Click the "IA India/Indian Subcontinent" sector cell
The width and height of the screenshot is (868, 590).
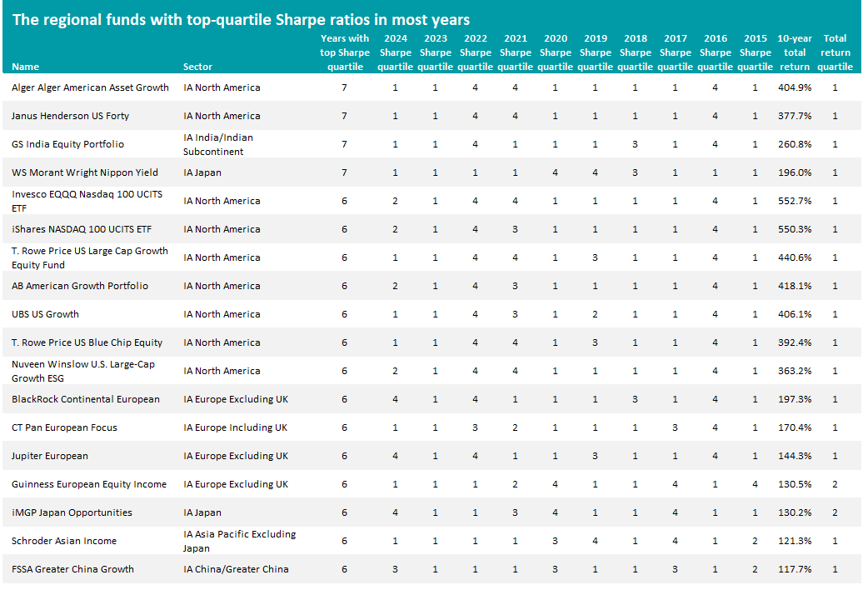tap(218, 145)
